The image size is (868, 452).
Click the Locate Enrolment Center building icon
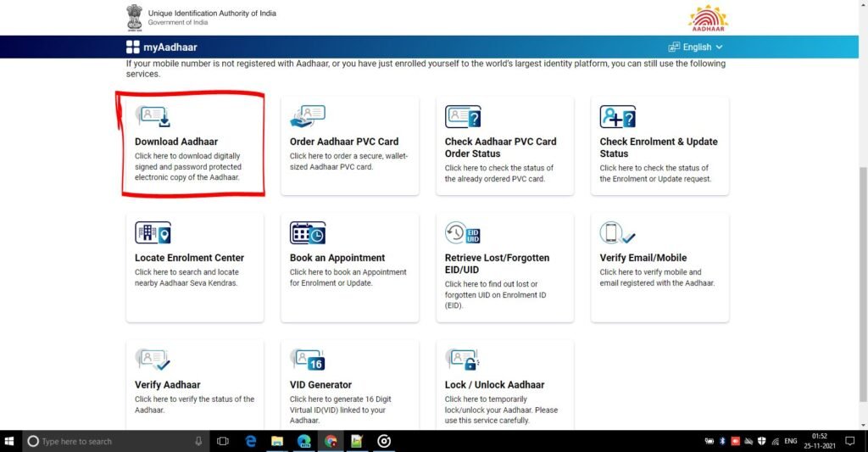click(153, 232)
